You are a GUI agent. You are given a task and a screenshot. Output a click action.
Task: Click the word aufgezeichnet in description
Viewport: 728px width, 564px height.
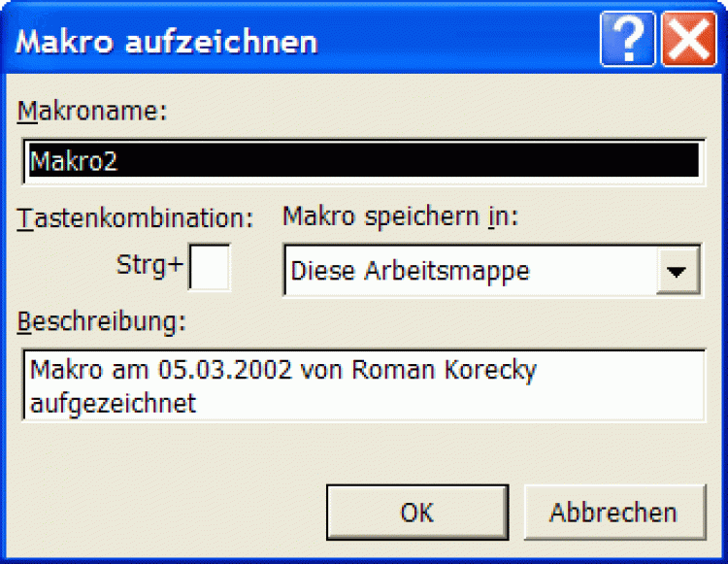pos(113,402)
